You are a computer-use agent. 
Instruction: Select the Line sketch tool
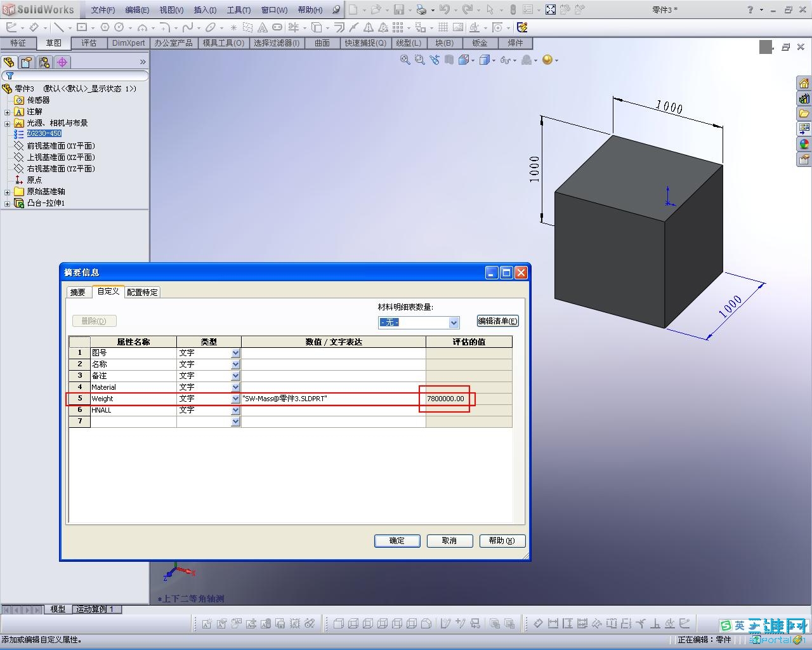click(x=58, y=27)
